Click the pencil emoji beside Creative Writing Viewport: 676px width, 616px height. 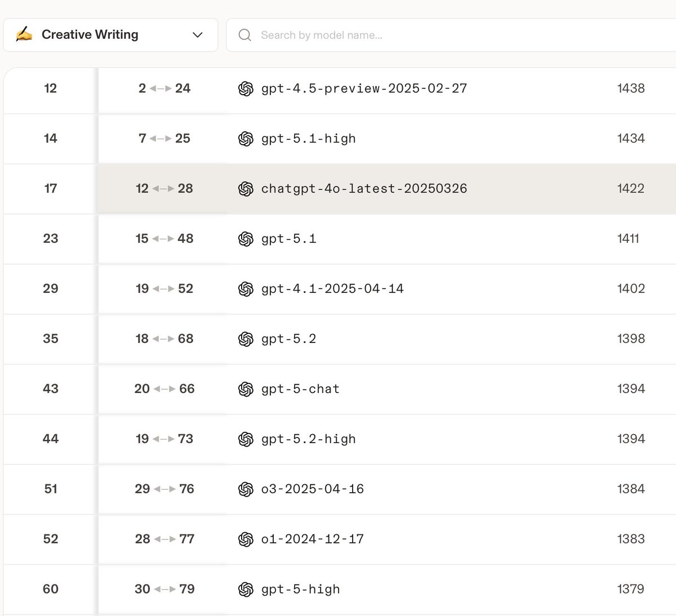[24, 34]
